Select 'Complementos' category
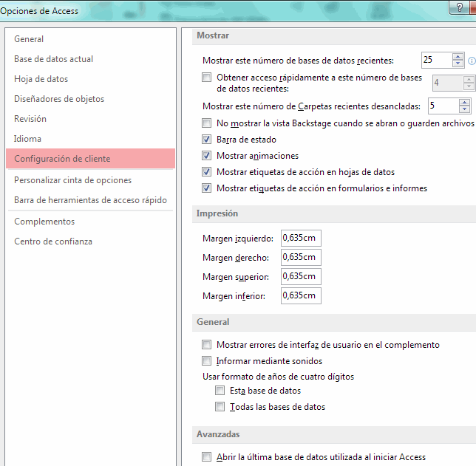476x466 pixels. click(x=90, y=222)
